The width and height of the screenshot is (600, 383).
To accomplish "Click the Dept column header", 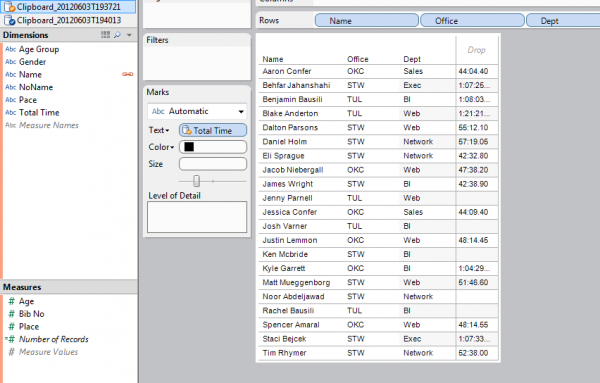I will pyautogui.click(x=412, y=59).
